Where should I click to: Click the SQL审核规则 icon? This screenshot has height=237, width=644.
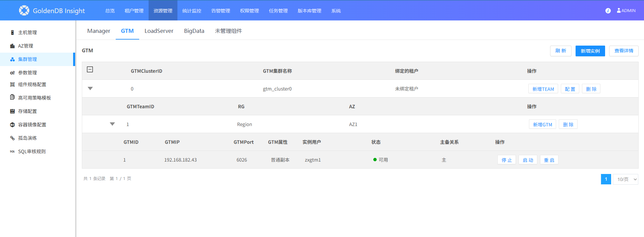(12, 152)
